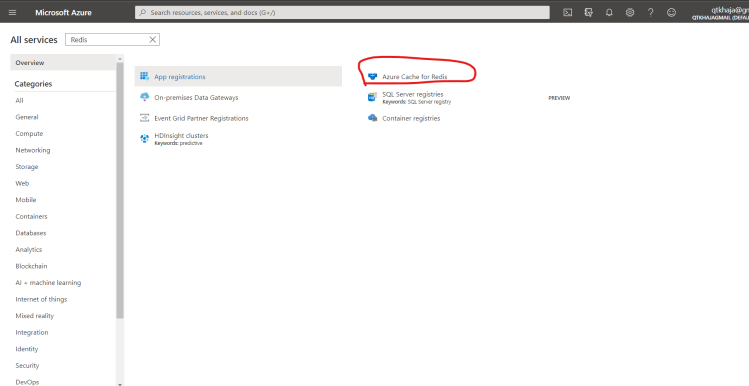Select the Containers category
The height and width of the screenshot is (386, 749).
(x=32, y=216)
